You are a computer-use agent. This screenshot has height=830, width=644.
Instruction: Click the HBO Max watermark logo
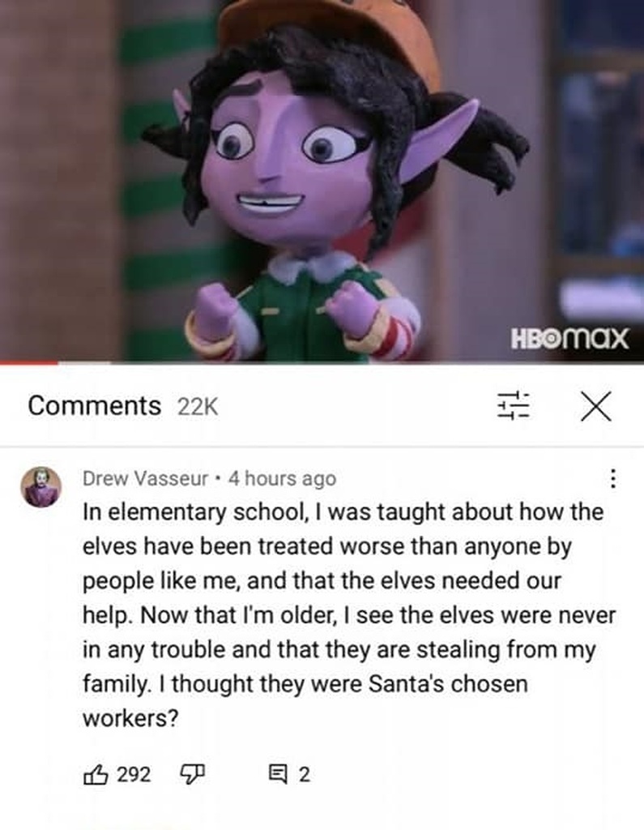570,339
